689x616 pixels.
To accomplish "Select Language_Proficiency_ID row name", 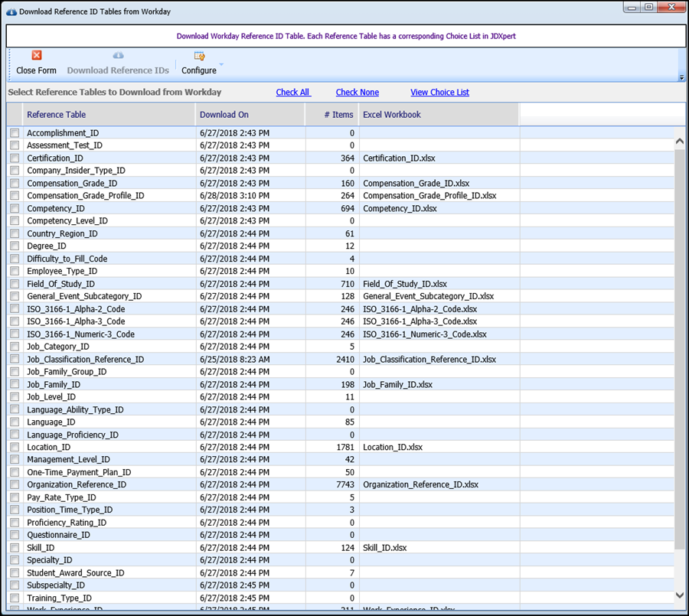I will point(73,435).
